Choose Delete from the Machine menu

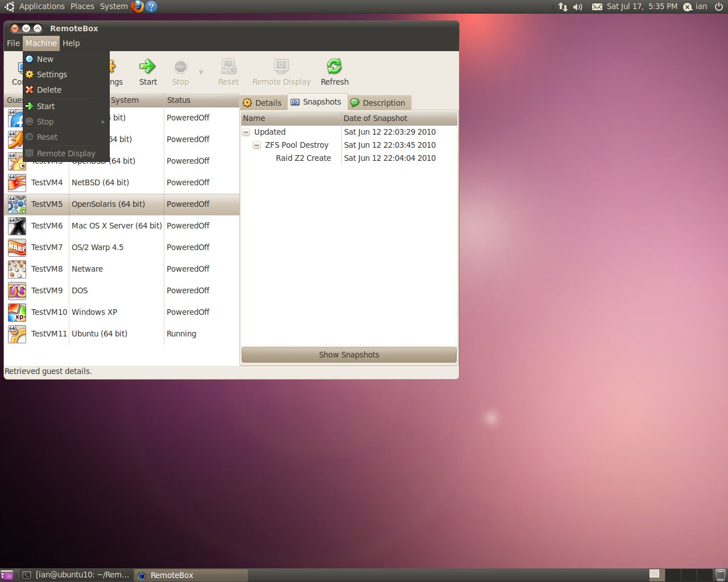tap(66, 90)
